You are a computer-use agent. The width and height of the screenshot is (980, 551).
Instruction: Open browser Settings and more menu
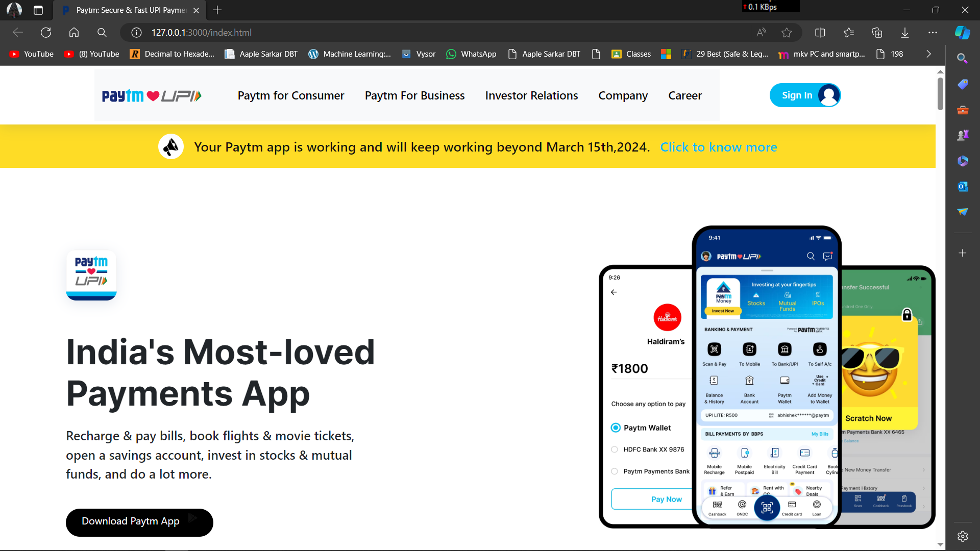point(933,33)
